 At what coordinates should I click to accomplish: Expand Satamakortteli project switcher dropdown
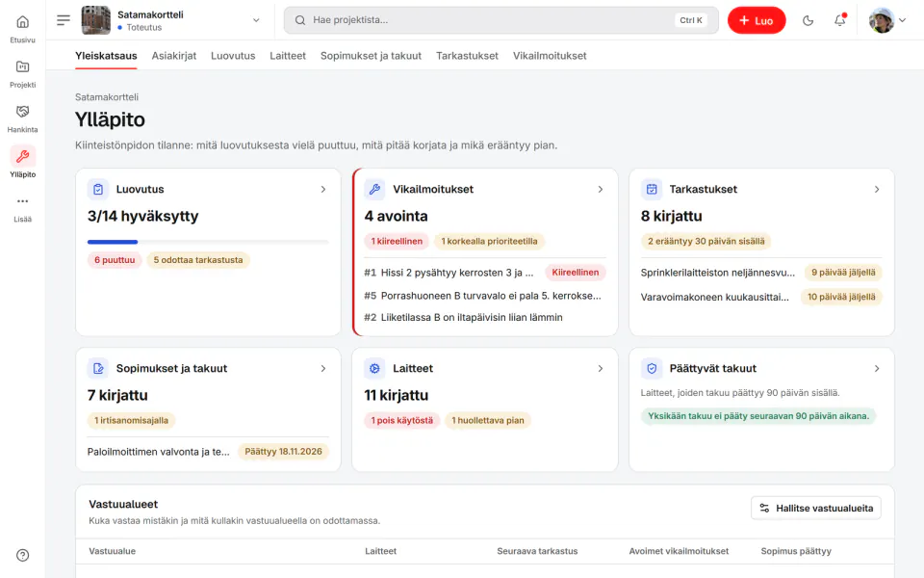click(256, 20)
